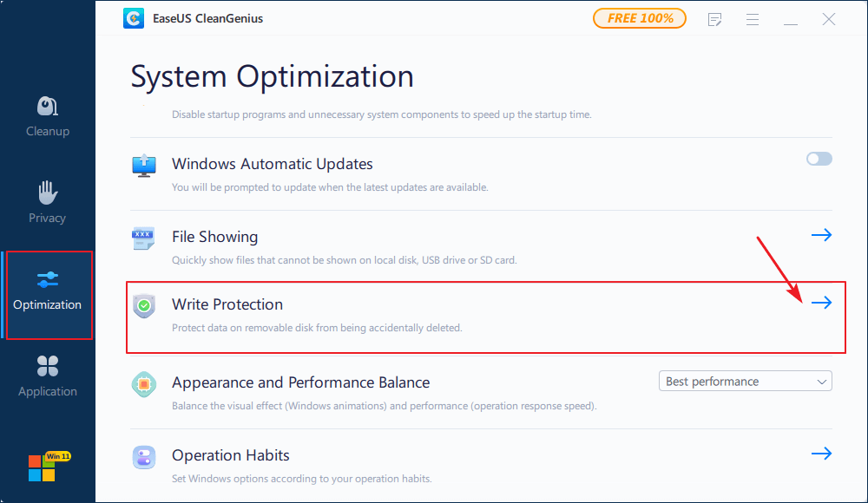Click the Appearance and Performance Balance icon
The height and width of the screenshot is (503, 868).
(143, 382)
